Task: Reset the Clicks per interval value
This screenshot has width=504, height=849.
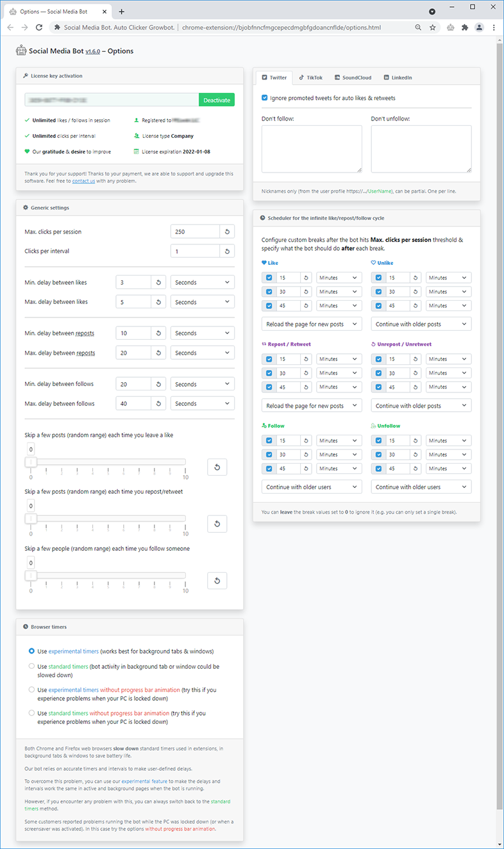Action: point(227,251)
